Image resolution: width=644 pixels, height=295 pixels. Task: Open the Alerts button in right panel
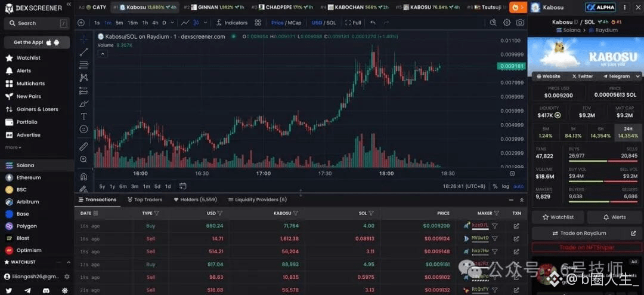tap(614, 217)
